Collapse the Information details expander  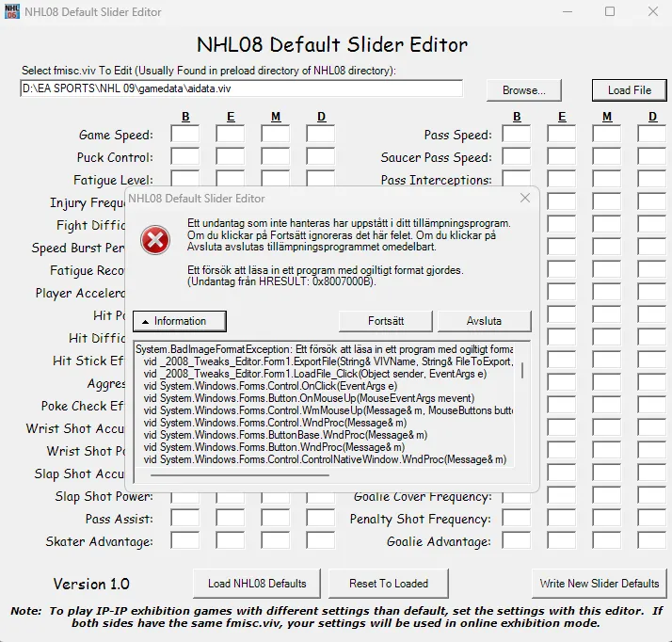(180, 321)
